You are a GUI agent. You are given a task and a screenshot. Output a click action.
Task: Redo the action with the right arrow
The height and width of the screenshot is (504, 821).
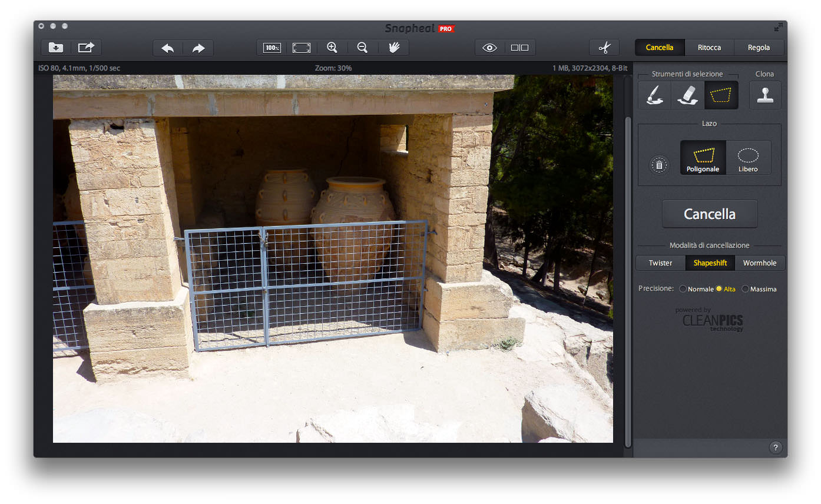(198, 48)
